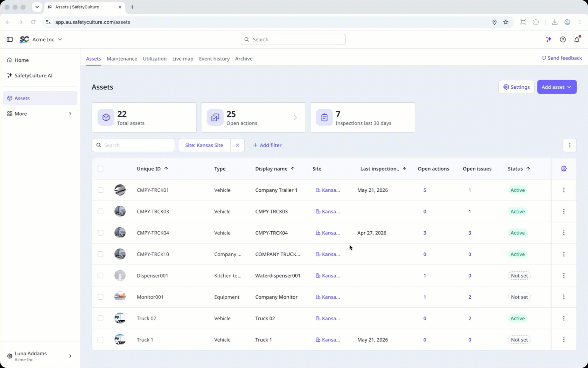Open the Live map tab
Viewport: 588px width, 368px height.
(183, 59)
